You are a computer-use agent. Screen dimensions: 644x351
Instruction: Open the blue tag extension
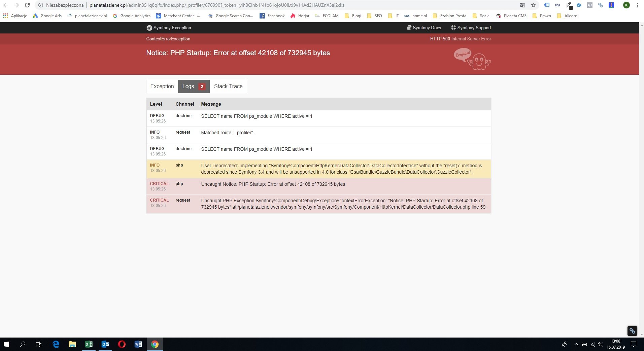tap(547, 5)
